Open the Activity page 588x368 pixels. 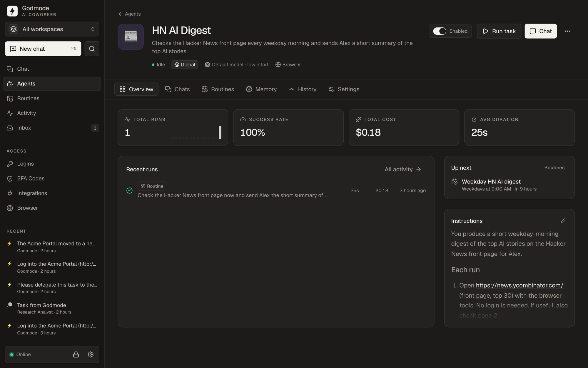pos(52,113)
